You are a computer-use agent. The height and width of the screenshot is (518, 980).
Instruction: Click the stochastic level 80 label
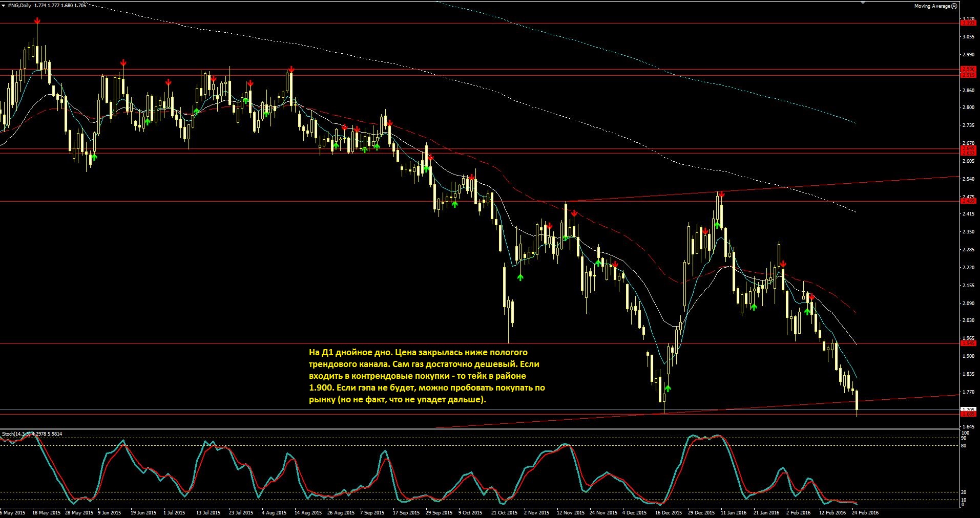coord(964,446)
